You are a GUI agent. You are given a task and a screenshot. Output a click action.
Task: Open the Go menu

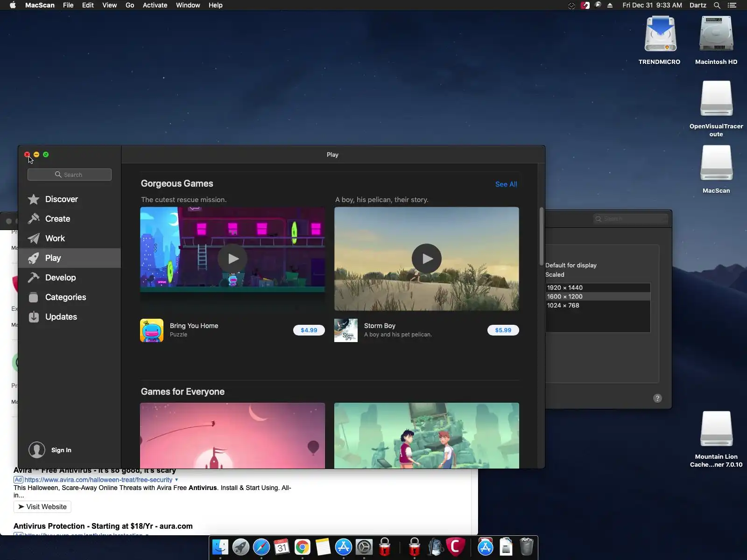pos(130,5)
